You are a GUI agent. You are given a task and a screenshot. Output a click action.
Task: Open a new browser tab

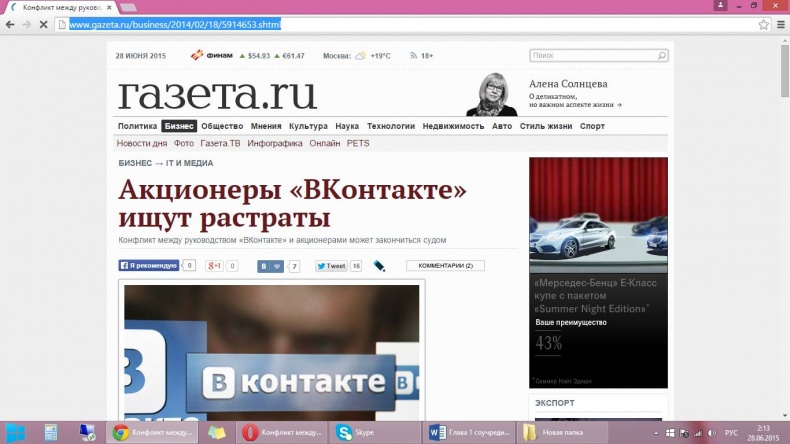click(x=128, y=8)
